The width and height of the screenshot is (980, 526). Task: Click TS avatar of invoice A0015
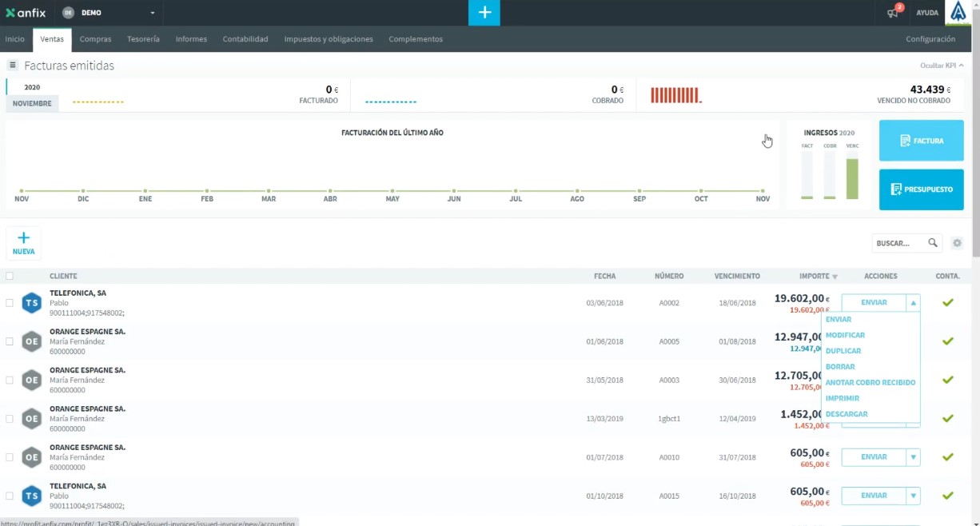pos(31,496)
